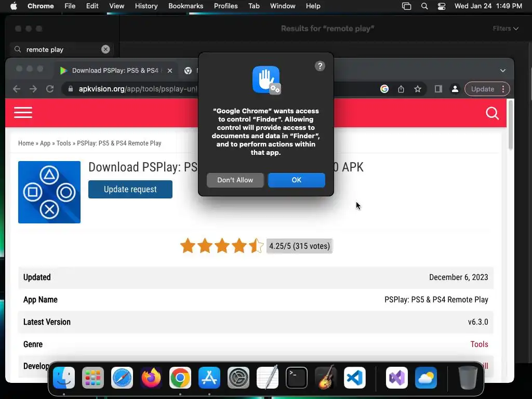Click the Google icon in address bar
The image size is (532, 399).
(x=384, y=89)
